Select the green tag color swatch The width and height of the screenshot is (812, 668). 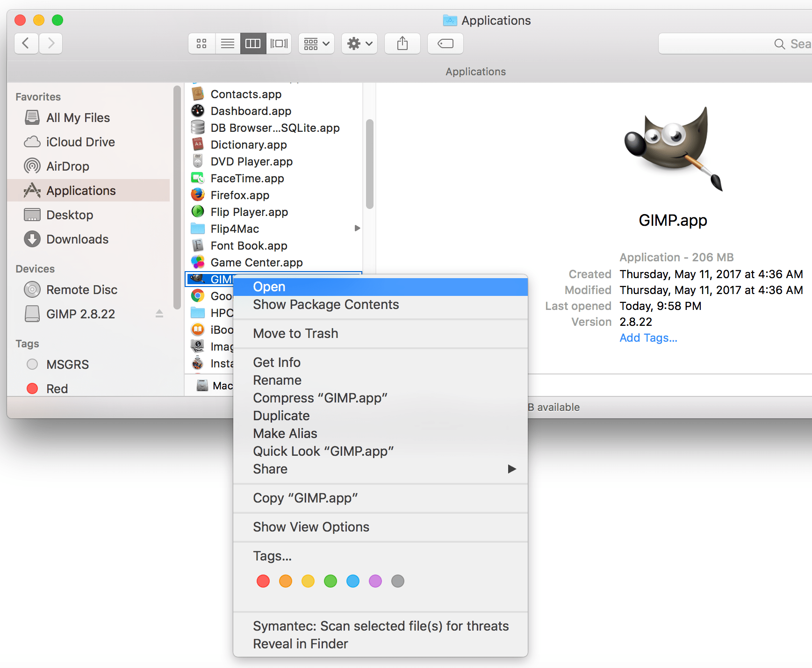pos(331,581)
